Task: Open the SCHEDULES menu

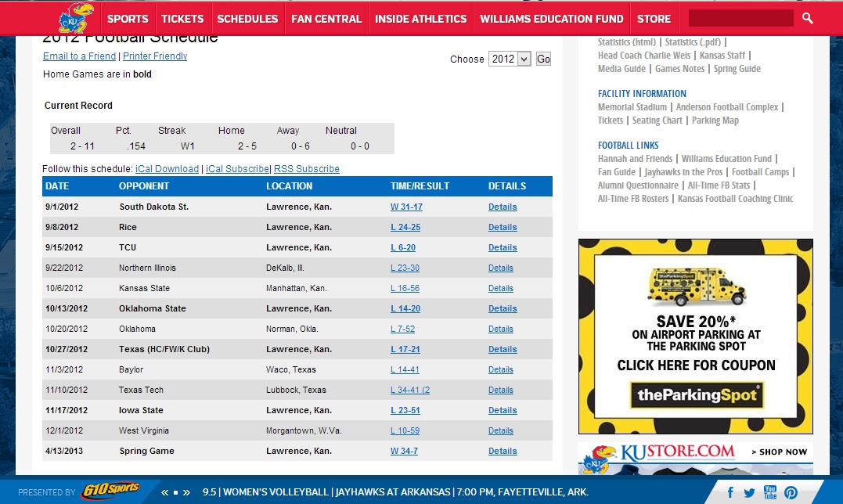Action: (x=247, y=19)
